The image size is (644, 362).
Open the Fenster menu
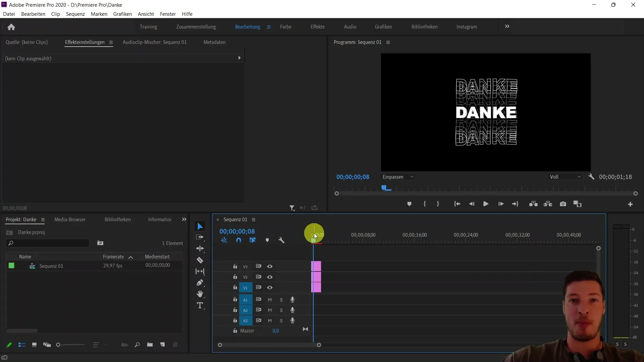click(168, 14)
